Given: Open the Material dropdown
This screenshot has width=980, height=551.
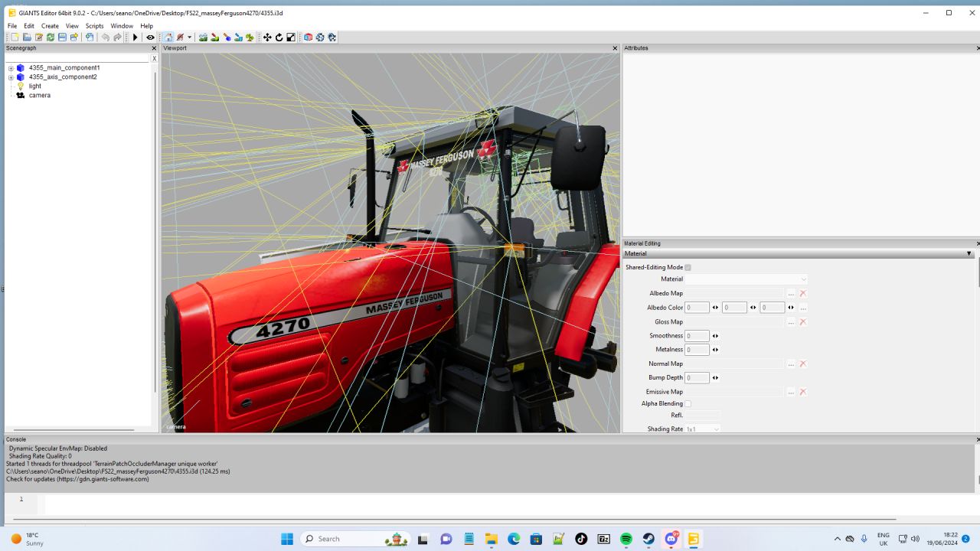Looking at the screenshot, I should pos(746,279).
